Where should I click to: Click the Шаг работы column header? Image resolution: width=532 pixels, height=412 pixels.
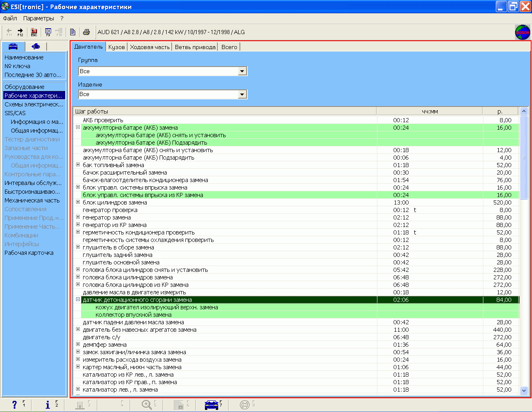[x=225, y=111]
